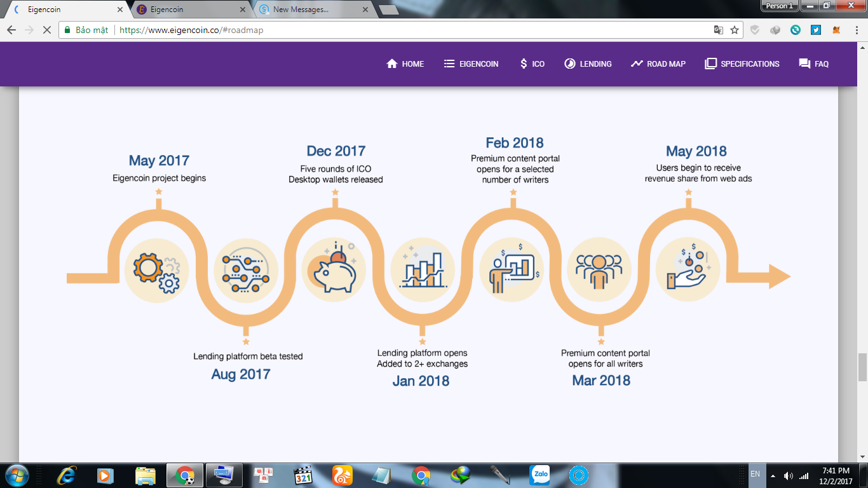Click the Person 1 profile button
This screenshot has width=868, height=488.
(779, 6)
